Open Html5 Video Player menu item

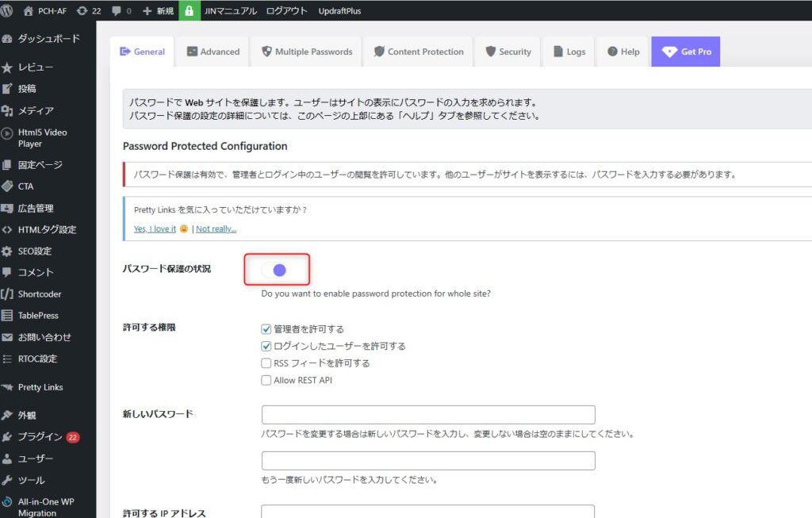coord(41,138)
